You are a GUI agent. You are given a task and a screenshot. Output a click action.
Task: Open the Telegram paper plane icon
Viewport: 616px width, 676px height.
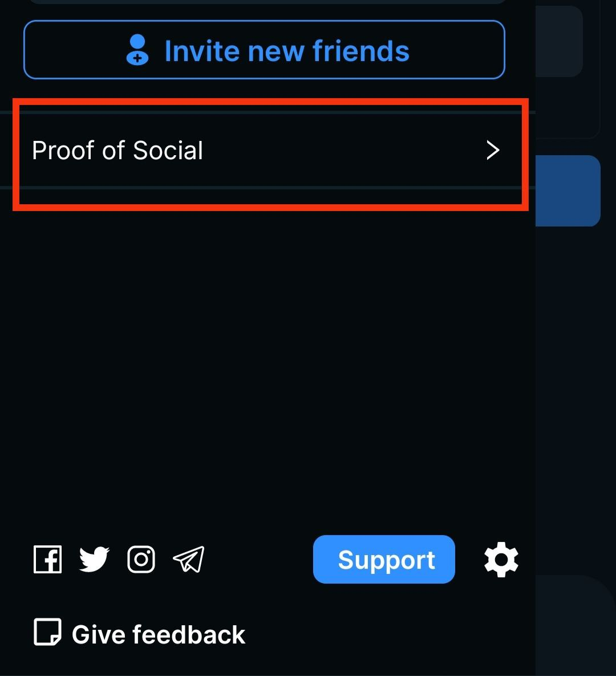[189, 559]
